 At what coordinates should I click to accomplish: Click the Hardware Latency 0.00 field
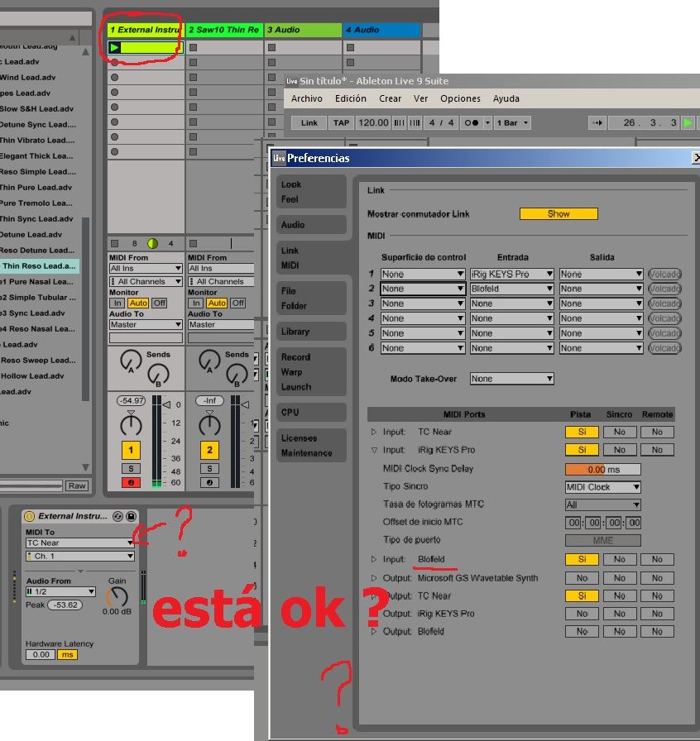(x=41, y=654)
